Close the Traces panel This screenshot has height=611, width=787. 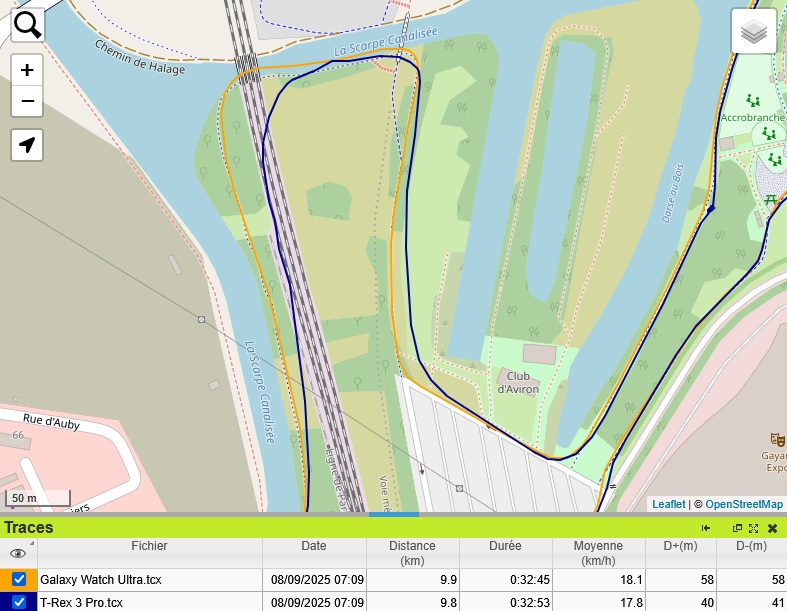click(772, 528)
